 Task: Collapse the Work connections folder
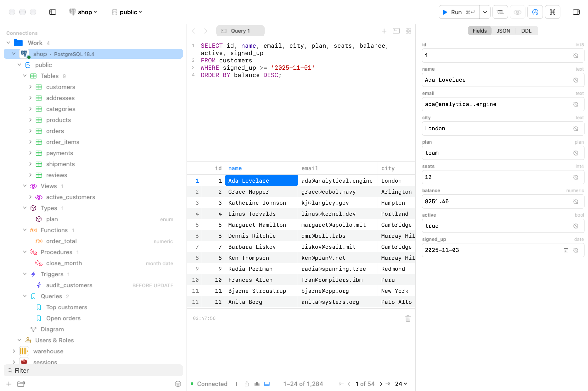[x=8, y=43]
